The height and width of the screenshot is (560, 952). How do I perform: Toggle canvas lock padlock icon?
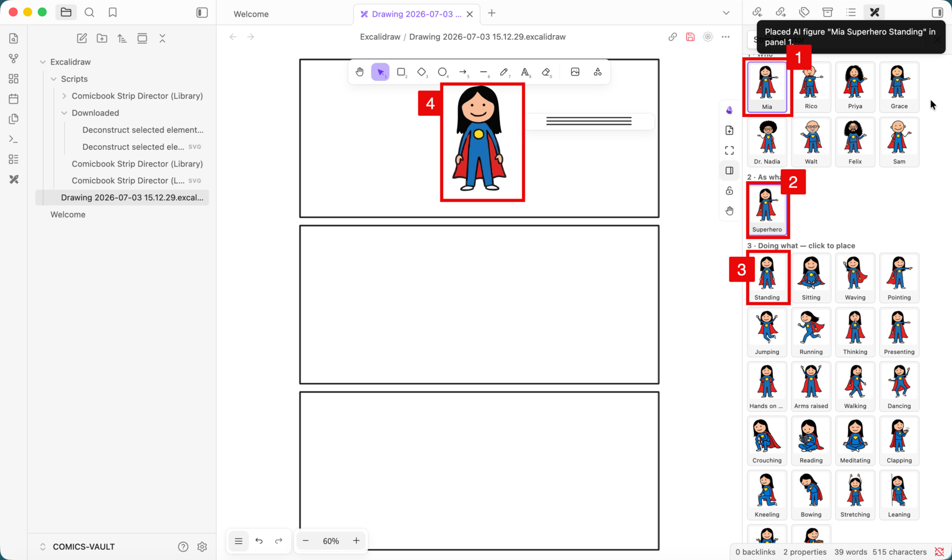click(x=729, y=191)
